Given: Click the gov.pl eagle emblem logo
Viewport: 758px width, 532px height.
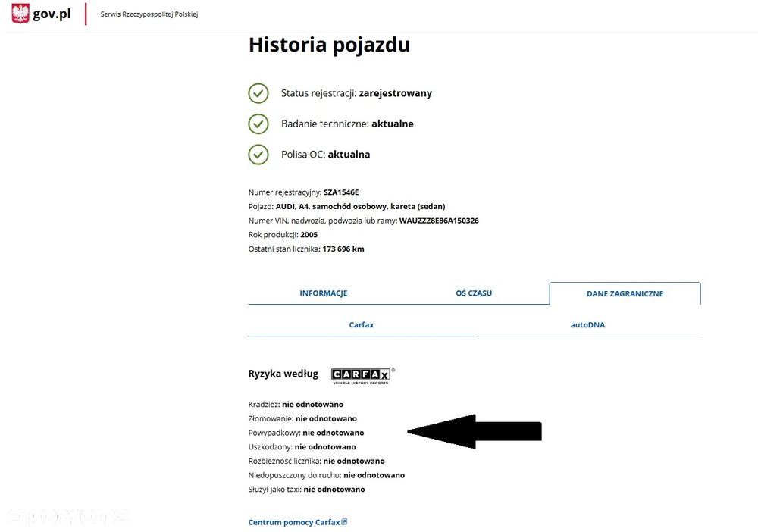Looking at the screenshot, I should click(x=20, y=14).
